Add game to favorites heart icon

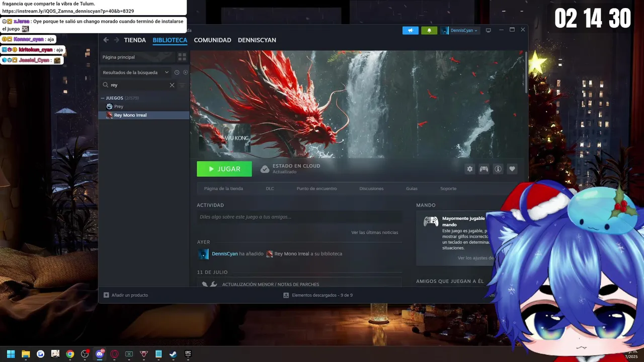[512, 169]
